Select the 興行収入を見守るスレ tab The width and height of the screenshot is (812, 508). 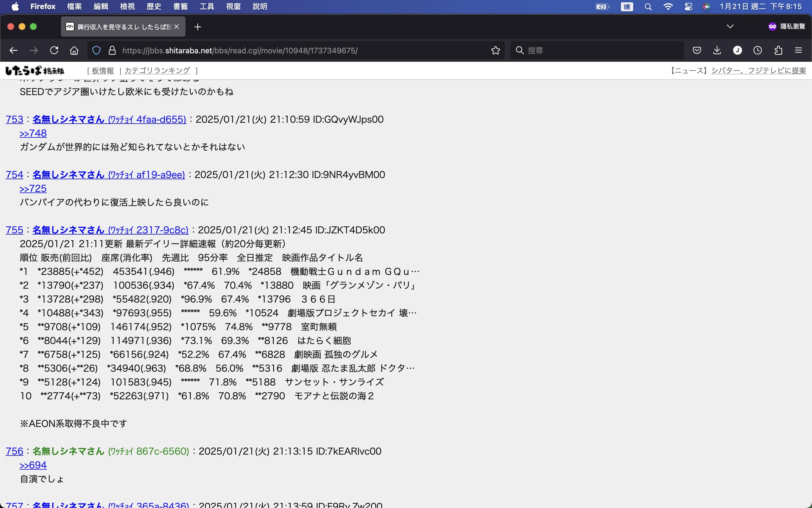coord(123,27)
